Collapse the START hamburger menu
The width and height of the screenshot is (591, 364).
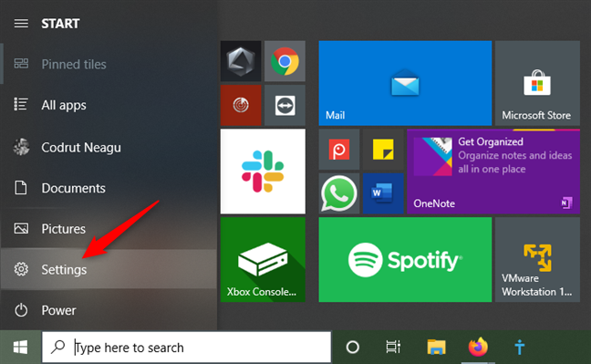tap(21, 24)
